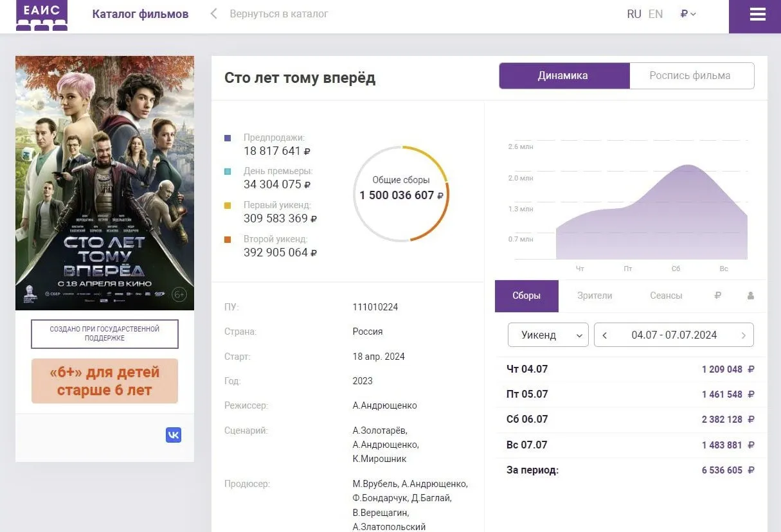Open the Сборы tab
781x532 pixels.
click(x=526, y=296)
